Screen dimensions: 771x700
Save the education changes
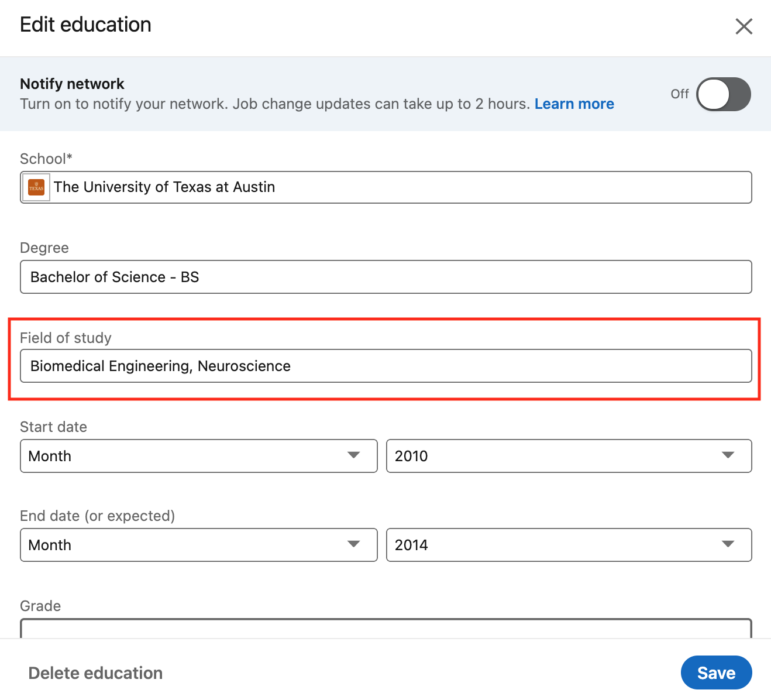click(716, 673)
